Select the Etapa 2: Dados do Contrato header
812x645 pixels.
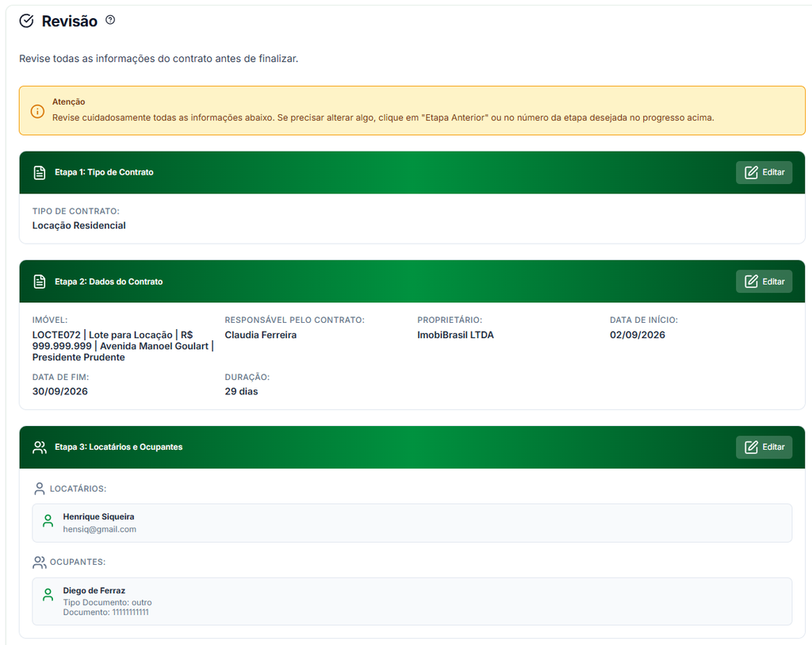(x=109, y=282)
